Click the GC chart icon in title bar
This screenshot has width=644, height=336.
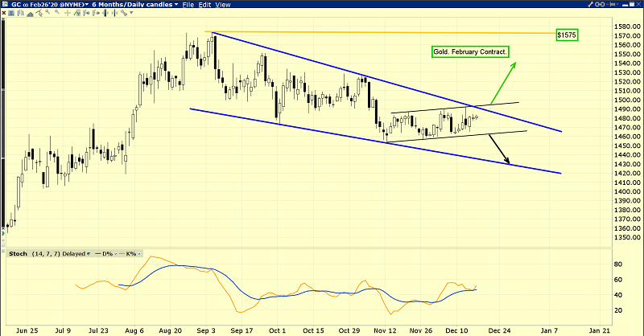click(5, 5)
